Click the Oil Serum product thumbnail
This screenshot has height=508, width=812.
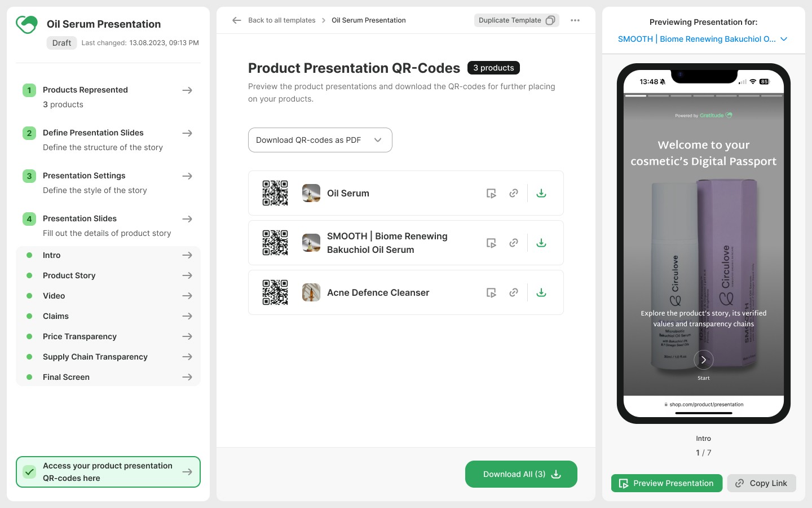point(311,193)
